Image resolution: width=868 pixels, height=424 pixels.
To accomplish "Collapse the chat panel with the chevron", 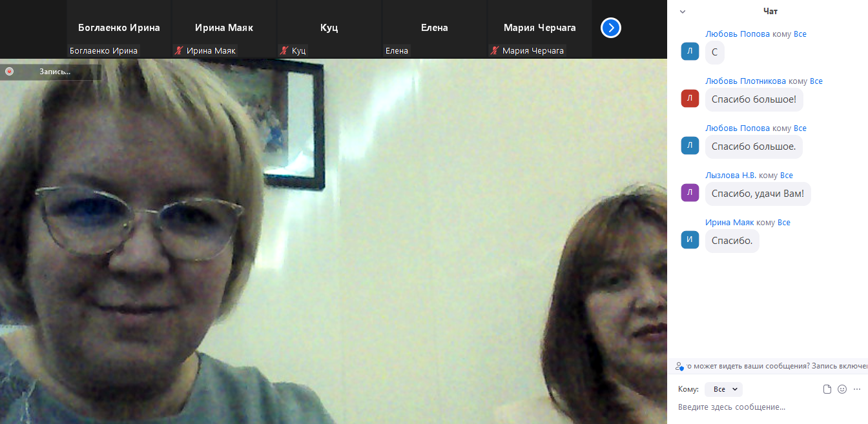I will (x=683, y=11).
